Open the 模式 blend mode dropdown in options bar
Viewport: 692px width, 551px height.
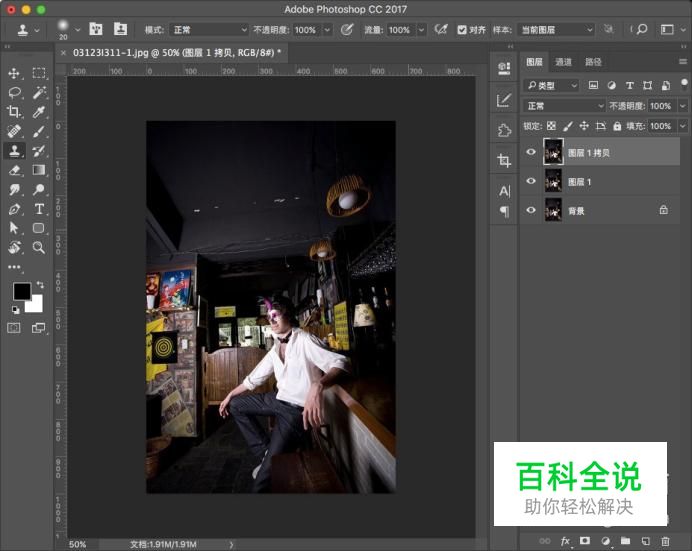point(207,30)
